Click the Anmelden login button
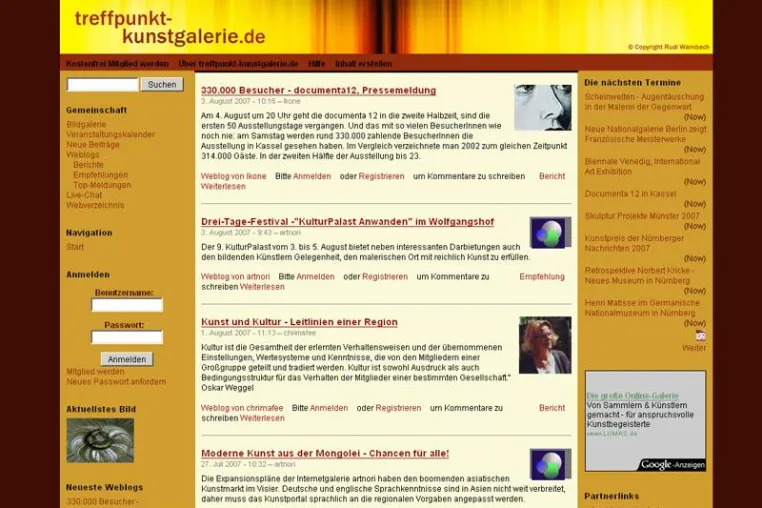The height and width of the screenshot is (508, 762). click(127, 359)
